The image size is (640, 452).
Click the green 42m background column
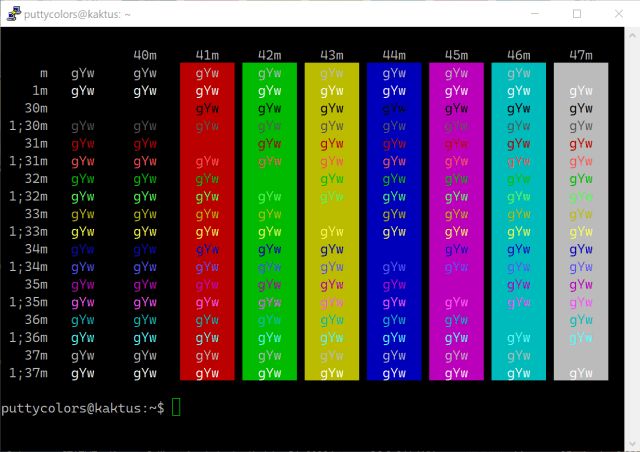tap(269, 220)
